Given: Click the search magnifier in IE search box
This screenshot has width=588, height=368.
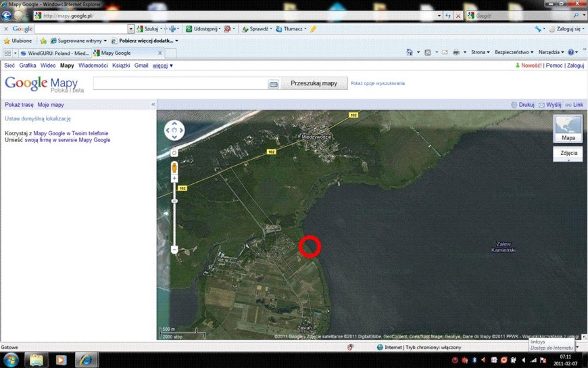Looking at the screenshot, I should click(576, 16).
